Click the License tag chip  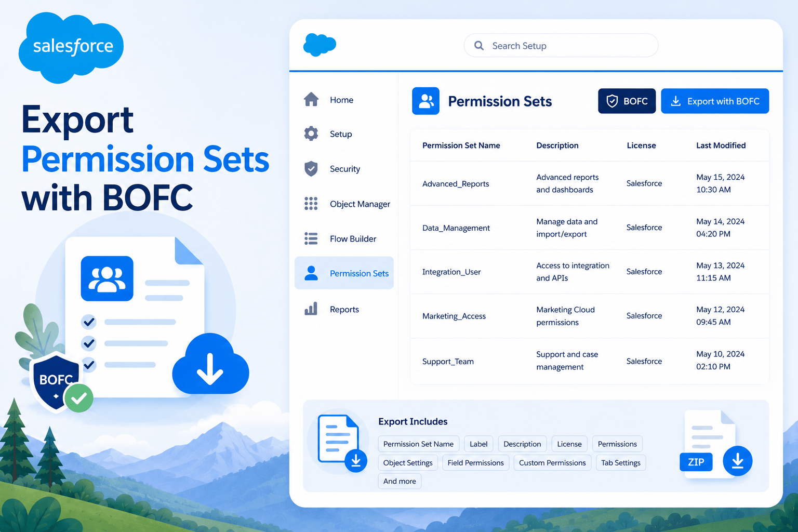[569, 444]
